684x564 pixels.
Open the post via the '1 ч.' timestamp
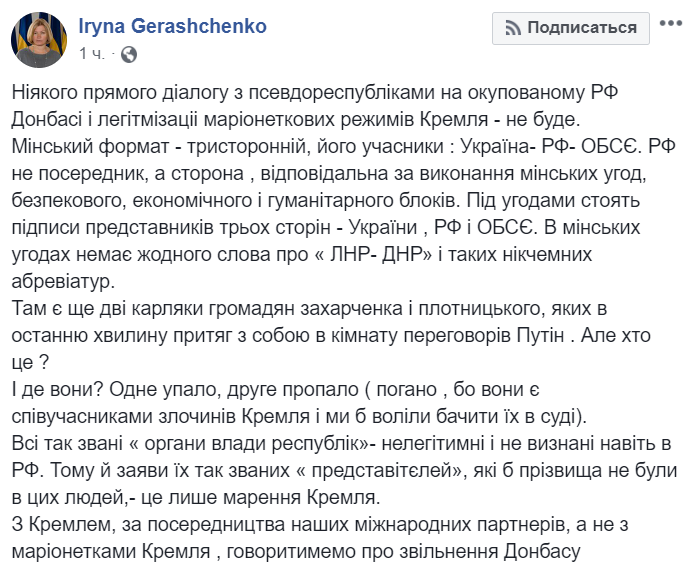[92, 54]
